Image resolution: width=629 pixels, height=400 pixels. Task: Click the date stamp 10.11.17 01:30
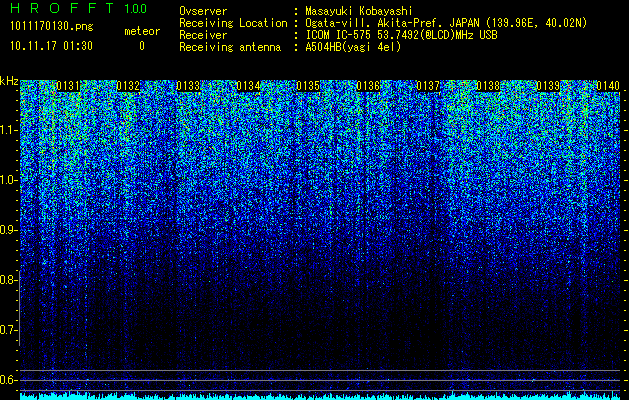click(x=51, y=46)
